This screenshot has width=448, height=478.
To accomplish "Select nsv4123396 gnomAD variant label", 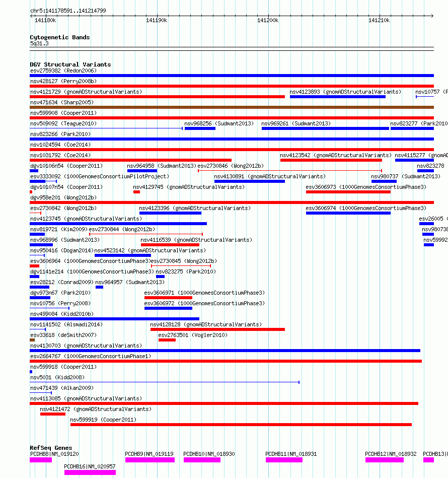I will coord(195,208).
